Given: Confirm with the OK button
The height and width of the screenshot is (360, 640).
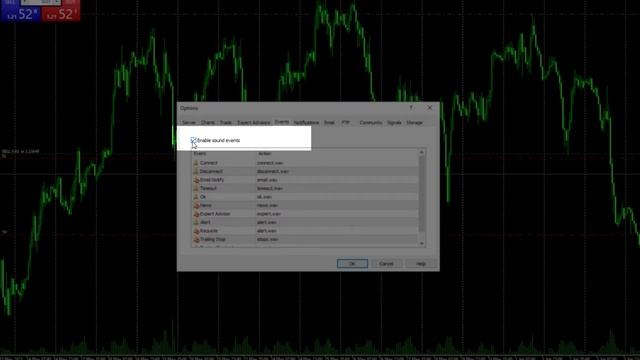Looking at the screenshot, I should pos(352,264).
